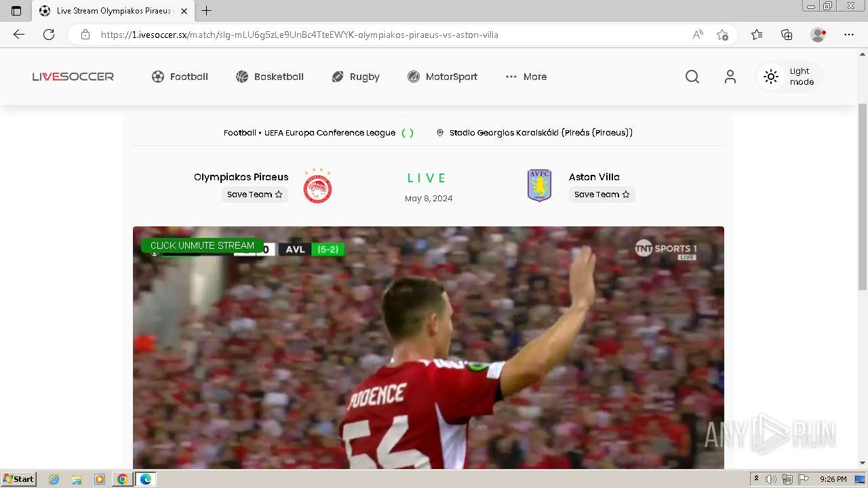868x488 pixels.
Task: Open the Collections icon
Action: point(787,35)
